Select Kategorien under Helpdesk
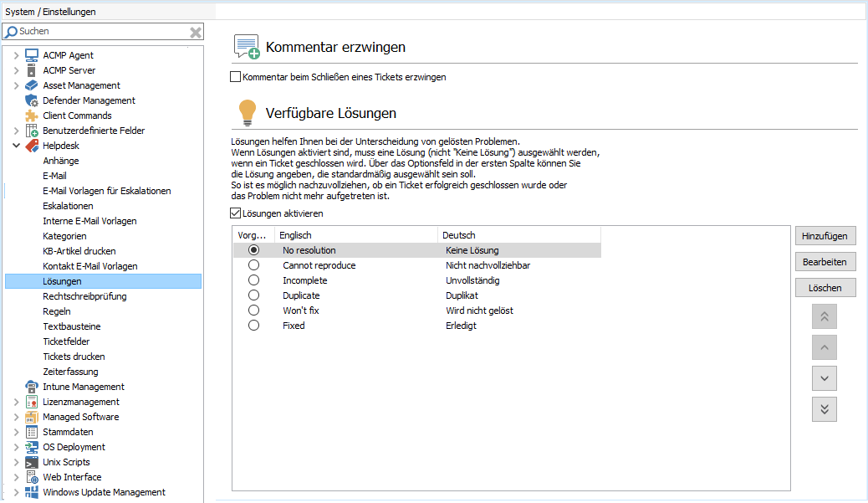Viewport: 868px width, 503px height. tap(66, 236)
